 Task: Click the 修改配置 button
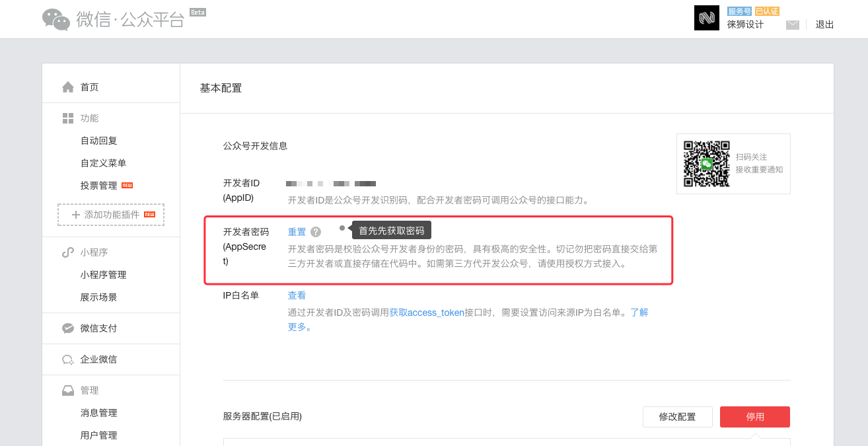pos(678,417)
